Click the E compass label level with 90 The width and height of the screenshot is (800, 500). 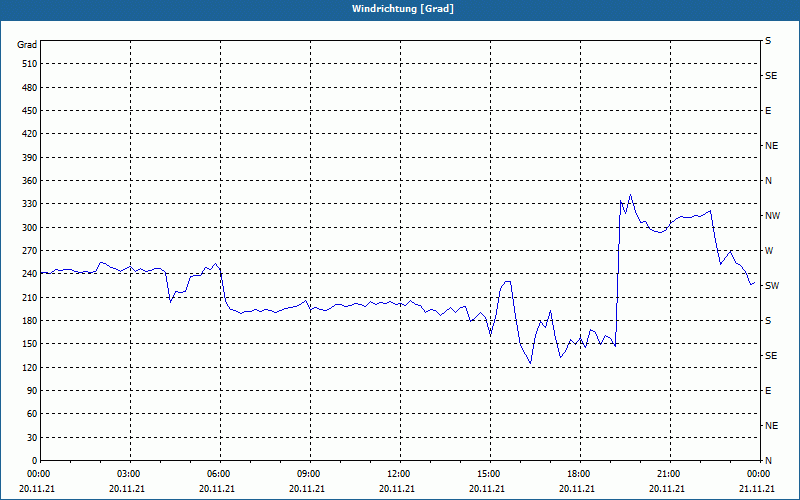tap(768, 391)
